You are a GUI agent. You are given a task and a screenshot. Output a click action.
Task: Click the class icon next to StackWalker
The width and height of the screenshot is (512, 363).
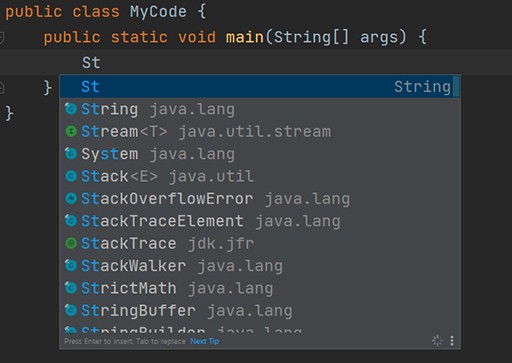[71, 266]
